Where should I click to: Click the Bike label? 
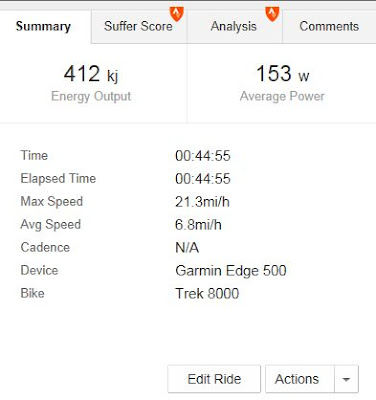[32, 293]
